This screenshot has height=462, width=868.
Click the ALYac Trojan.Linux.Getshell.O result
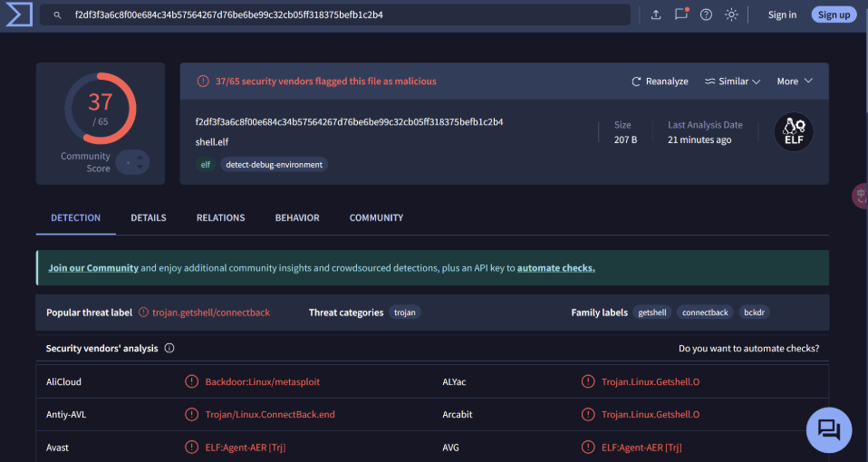(651, 381)
